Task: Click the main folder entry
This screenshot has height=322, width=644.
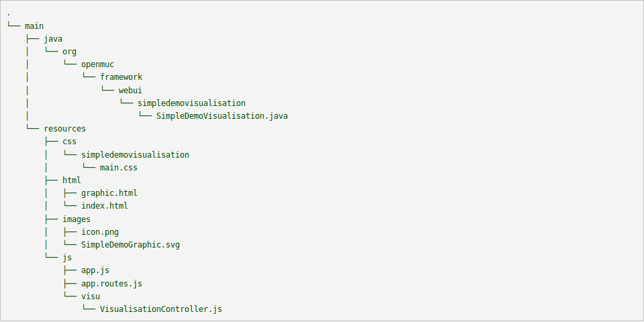Action: tap(34, 25)
